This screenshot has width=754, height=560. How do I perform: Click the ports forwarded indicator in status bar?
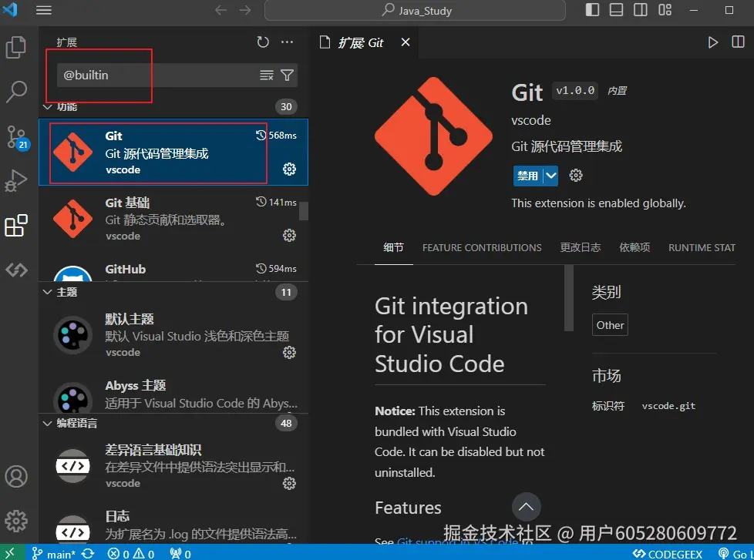point(180,554)
